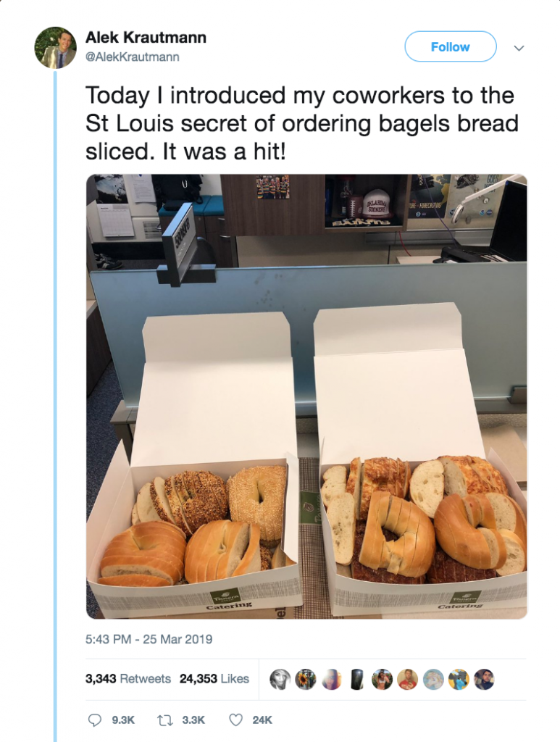Image resolution: width=560 pixels, height=742 pixels.
Task: Click the 5:43 PM - 25 Mar 2019 timestamp
Action: [149, 639]
